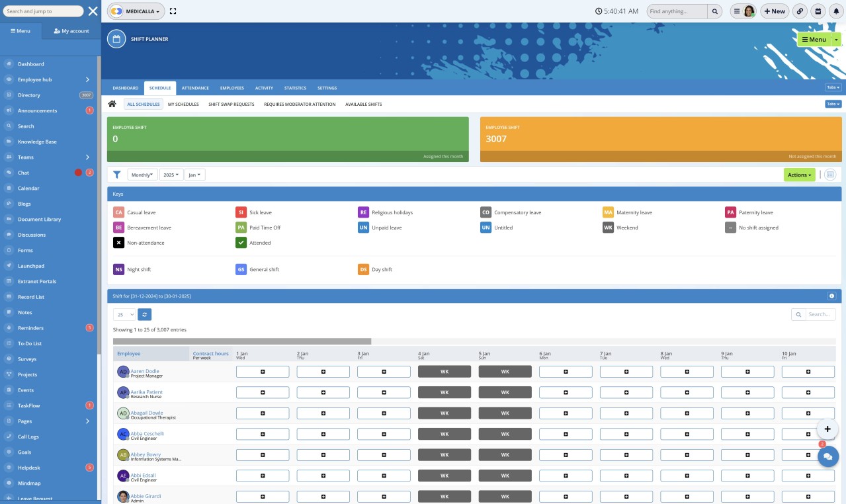Open the Jan month selector dropdown
Viewport: 846px width, 504px height.
tap(194, 174)
